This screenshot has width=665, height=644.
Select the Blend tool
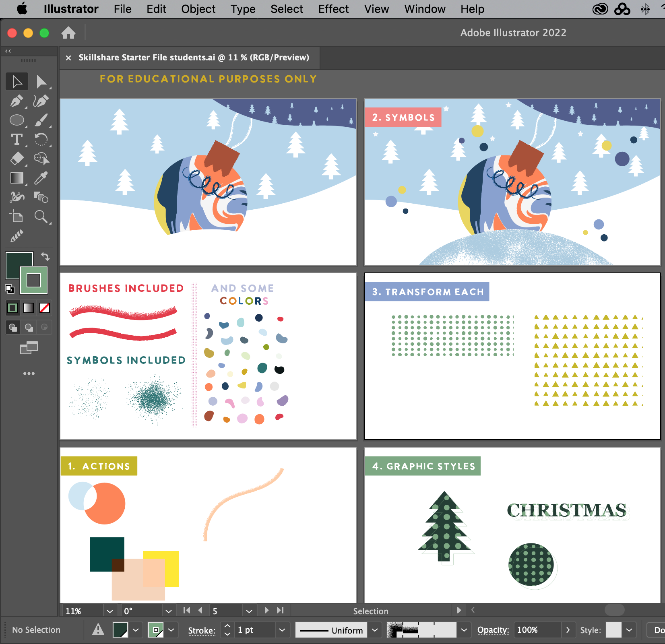(41, 197)
